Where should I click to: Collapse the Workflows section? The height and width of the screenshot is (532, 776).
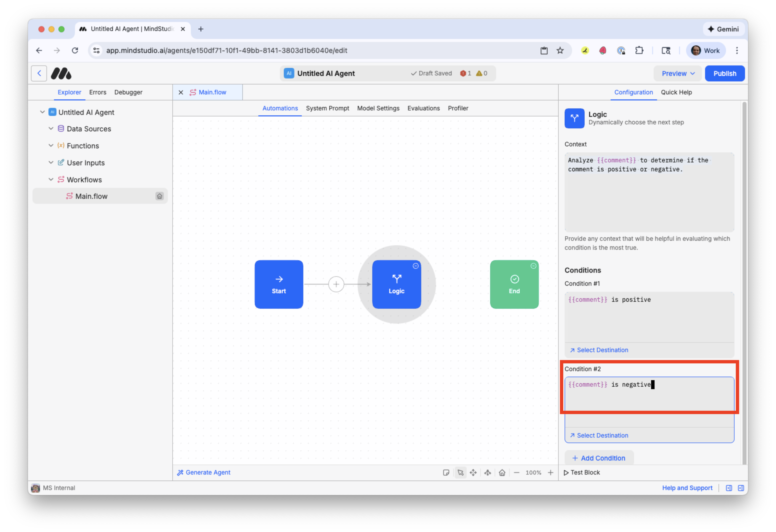coord(51,180)
